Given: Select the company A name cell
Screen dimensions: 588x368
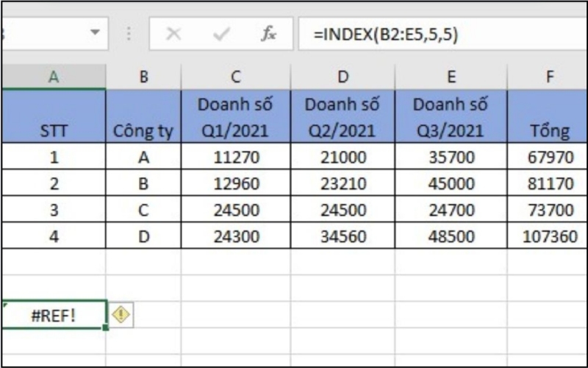Looking at the screenshot, I should click(x=143, y=156).
